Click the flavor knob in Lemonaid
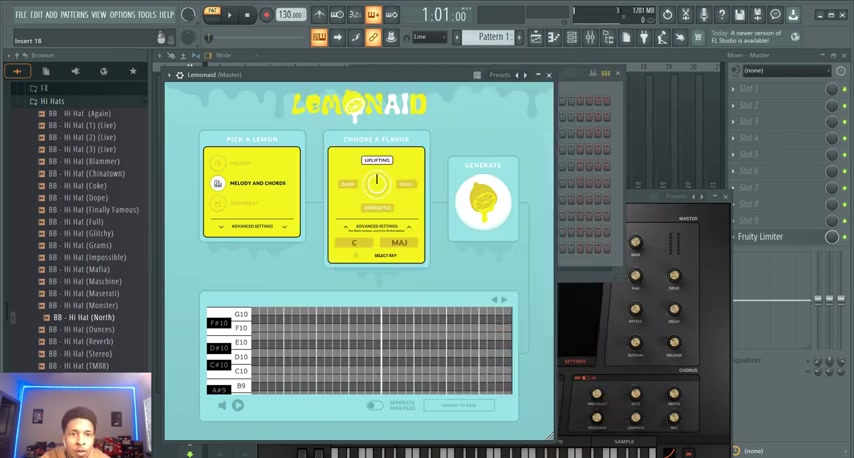The image size is (854, 458). [376, 184]
